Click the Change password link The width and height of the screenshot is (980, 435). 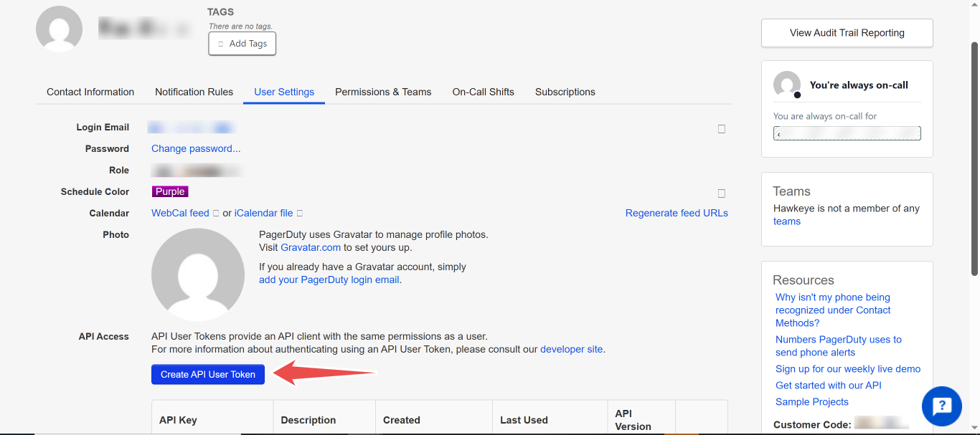pos(195,148)
